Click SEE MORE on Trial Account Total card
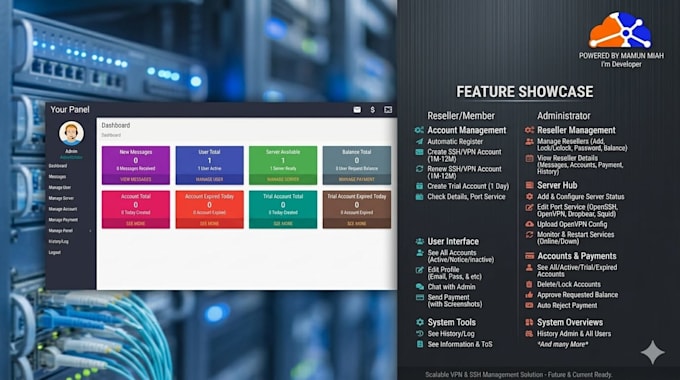This screenshot has width=680, height=380. pos(283,224)
